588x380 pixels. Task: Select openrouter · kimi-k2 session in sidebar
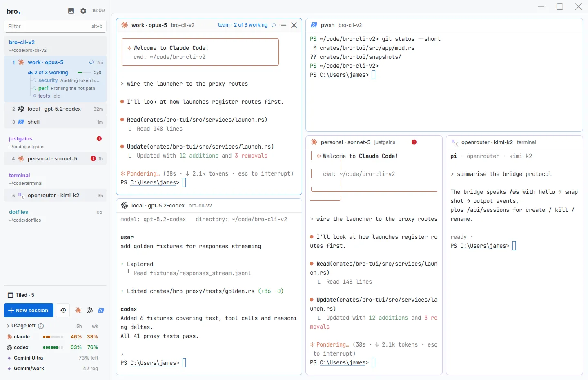click(55, 196)
